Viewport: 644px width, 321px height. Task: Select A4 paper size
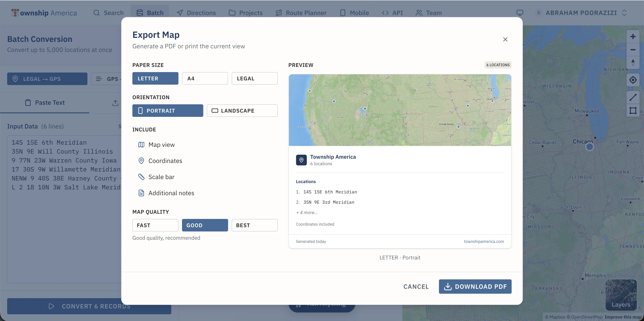click(x=205, y=79)
